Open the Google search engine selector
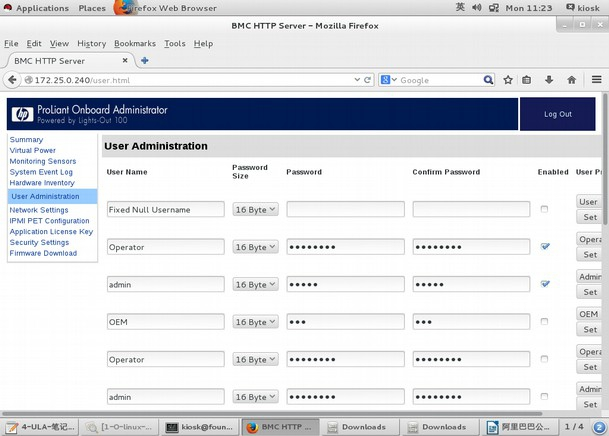 tap(388, 80)
